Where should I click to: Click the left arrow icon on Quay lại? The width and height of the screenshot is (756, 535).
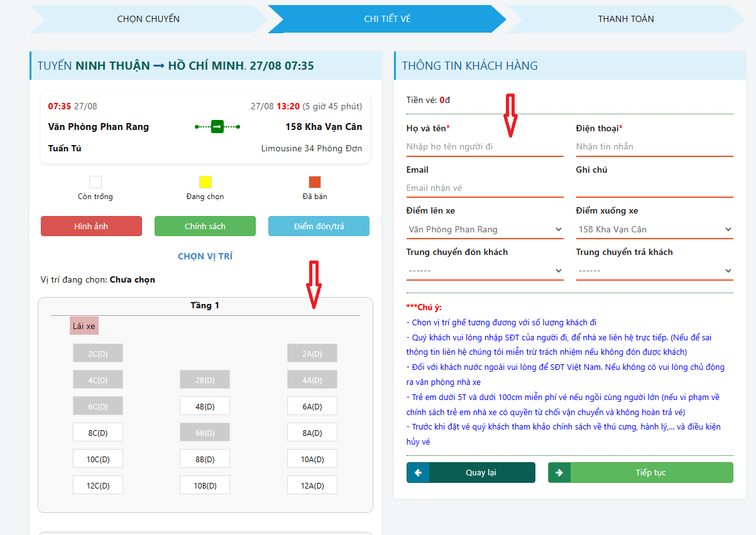click(418, 473)
